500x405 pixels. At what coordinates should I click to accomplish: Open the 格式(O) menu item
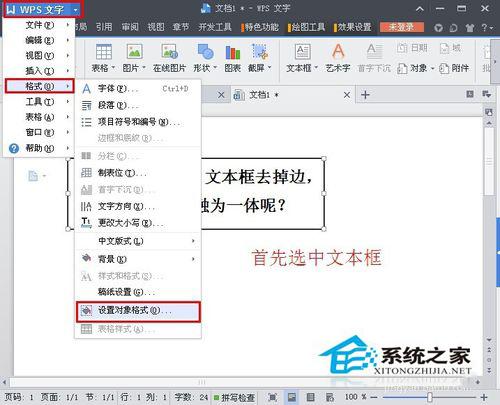pos(39,86)
